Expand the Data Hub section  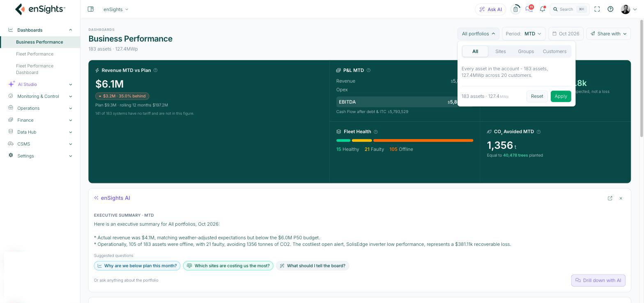pos(70,132)
